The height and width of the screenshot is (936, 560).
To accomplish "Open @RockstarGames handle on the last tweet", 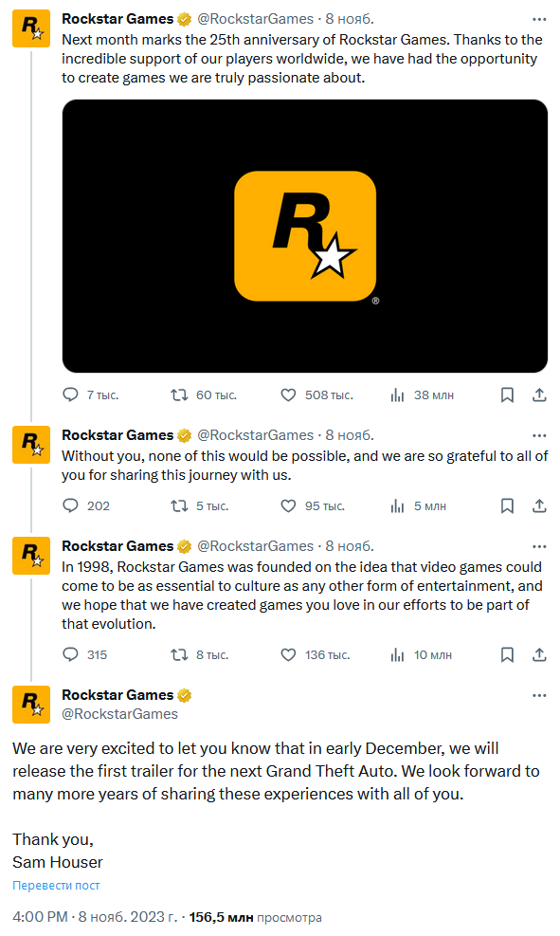I will [x=120, y=714].
